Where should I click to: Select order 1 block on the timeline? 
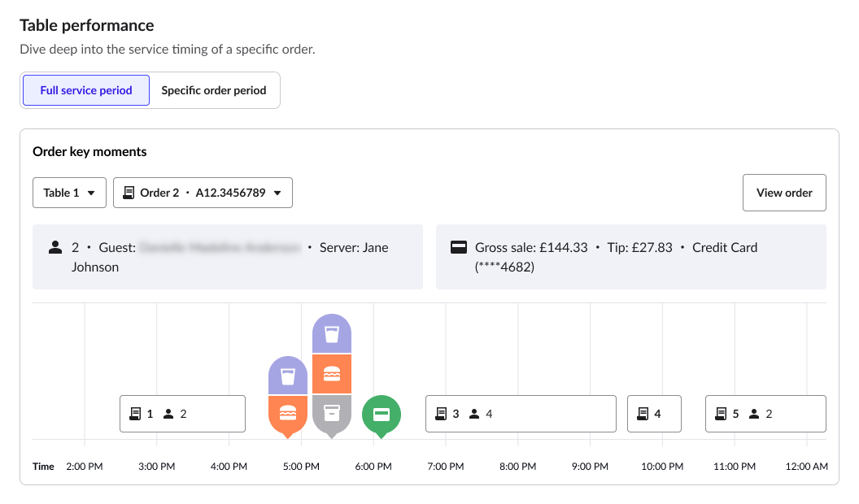pyautogui.click(x=182, y=414)
